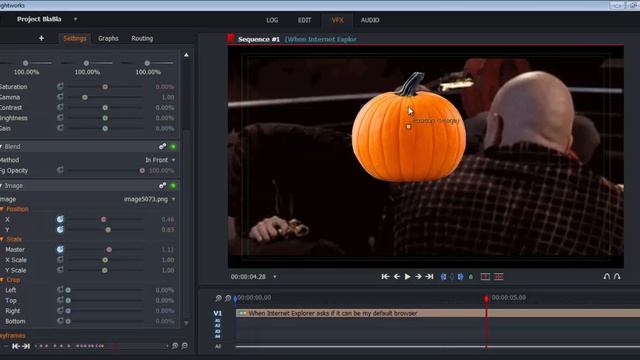The image size is (640, 360).
Task: Switch to the LOG tab
Action: click(272, 20)
